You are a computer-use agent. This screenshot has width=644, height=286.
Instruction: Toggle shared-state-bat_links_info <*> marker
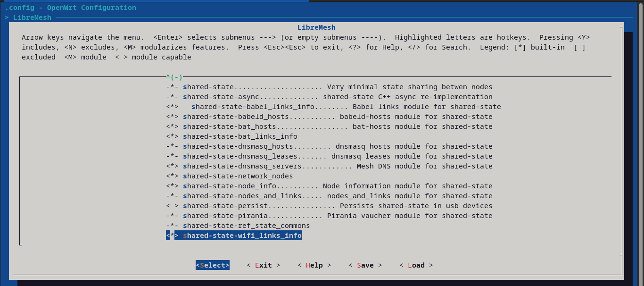pos(172,136)
